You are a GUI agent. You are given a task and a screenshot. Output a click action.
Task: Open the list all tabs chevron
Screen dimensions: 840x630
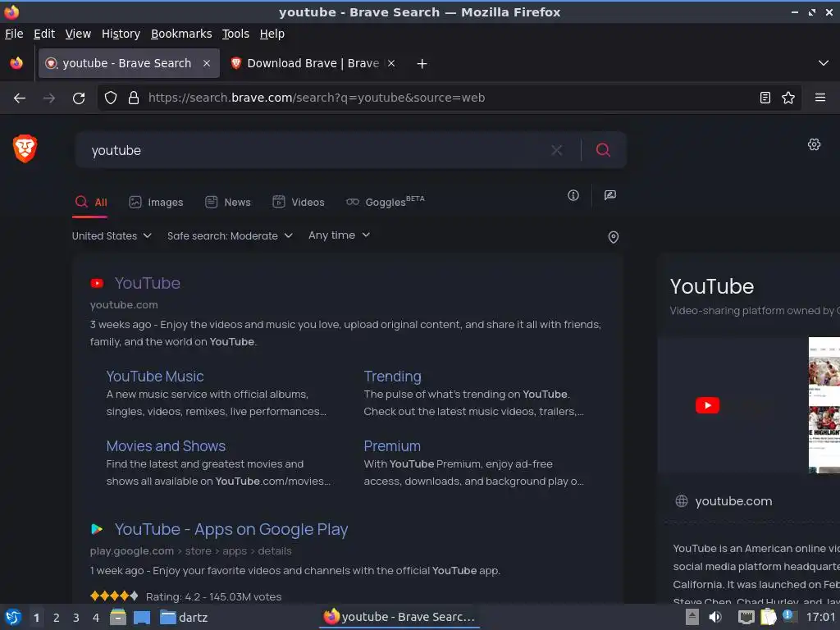tap(823, 63)
